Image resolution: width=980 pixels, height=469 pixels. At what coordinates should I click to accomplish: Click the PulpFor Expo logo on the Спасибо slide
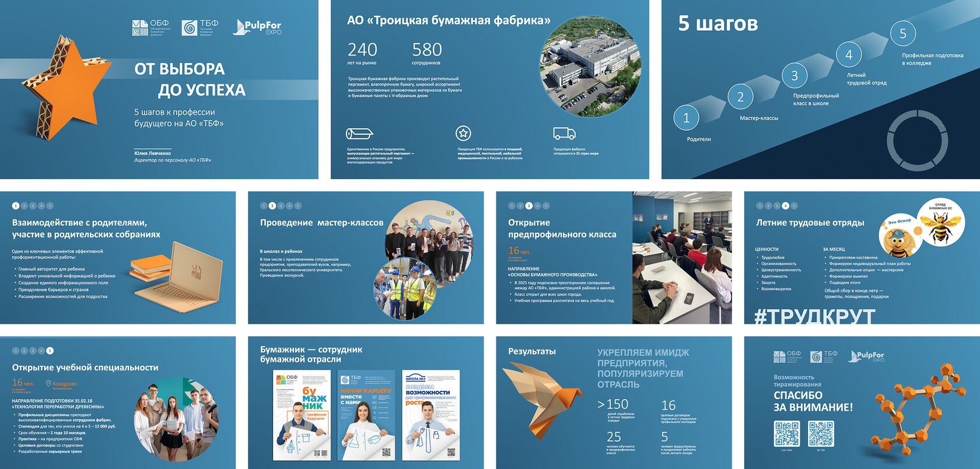(867, 356)
